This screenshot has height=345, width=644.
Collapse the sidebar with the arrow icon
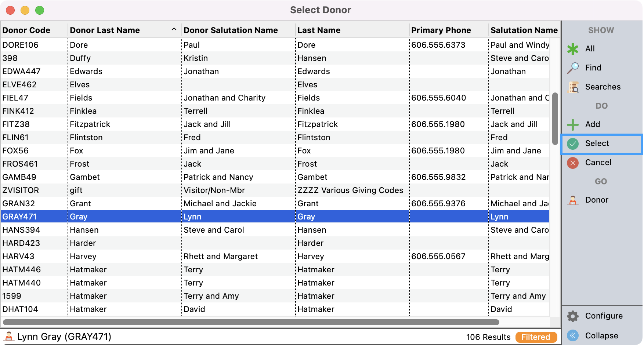click(x=572, y=335)
